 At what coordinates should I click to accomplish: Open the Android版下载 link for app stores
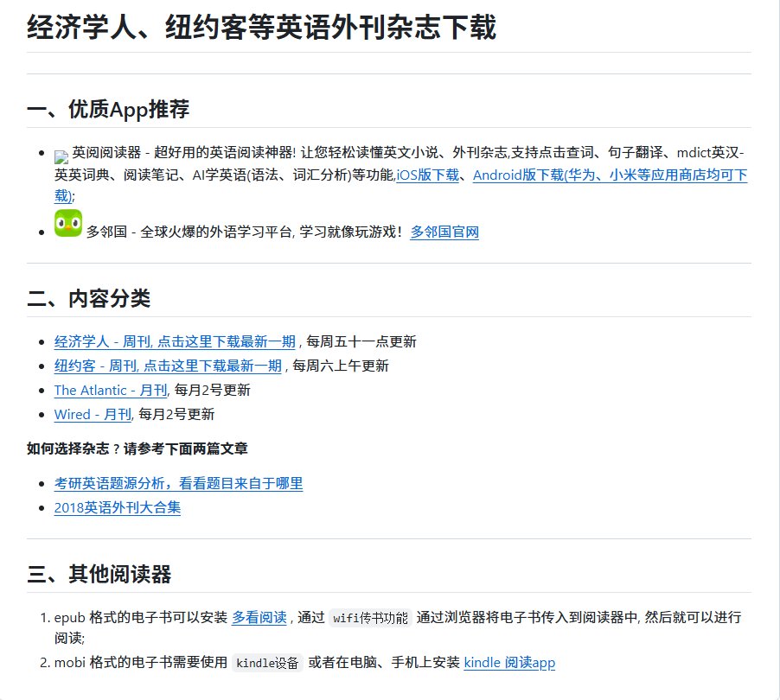(x=610, y=175)
